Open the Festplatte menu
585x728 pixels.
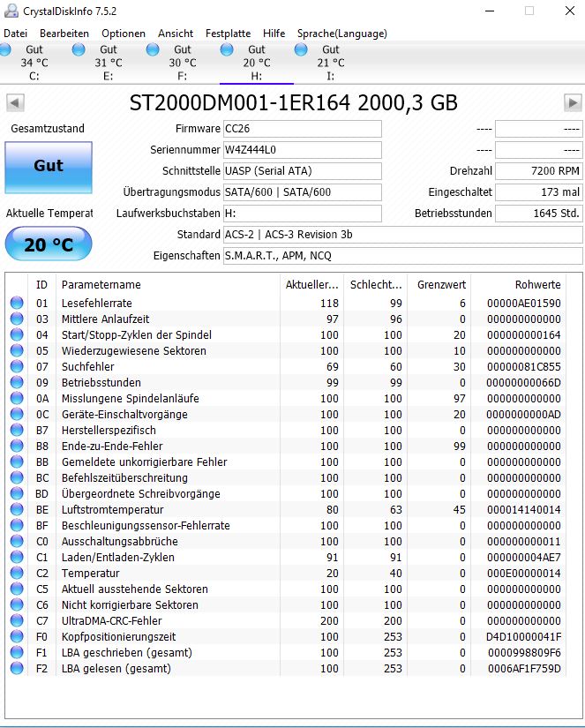coord(228,34)
